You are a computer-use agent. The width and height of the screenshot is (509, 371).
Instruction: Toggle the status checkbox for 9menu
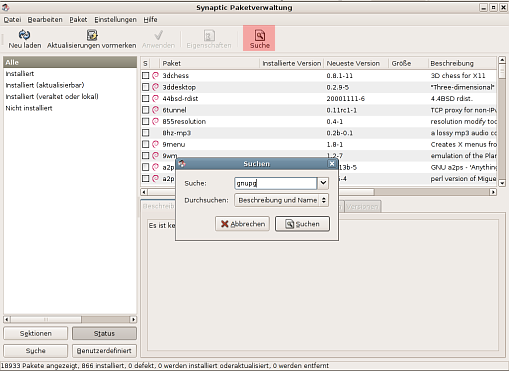[x=145, y=144]
